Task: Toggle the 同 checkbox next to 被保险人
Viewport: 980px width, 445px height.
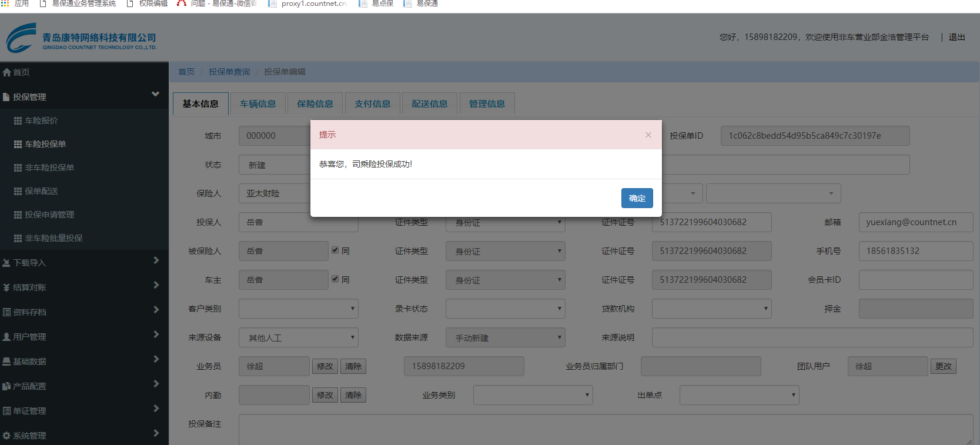Action: coord(335,250)
